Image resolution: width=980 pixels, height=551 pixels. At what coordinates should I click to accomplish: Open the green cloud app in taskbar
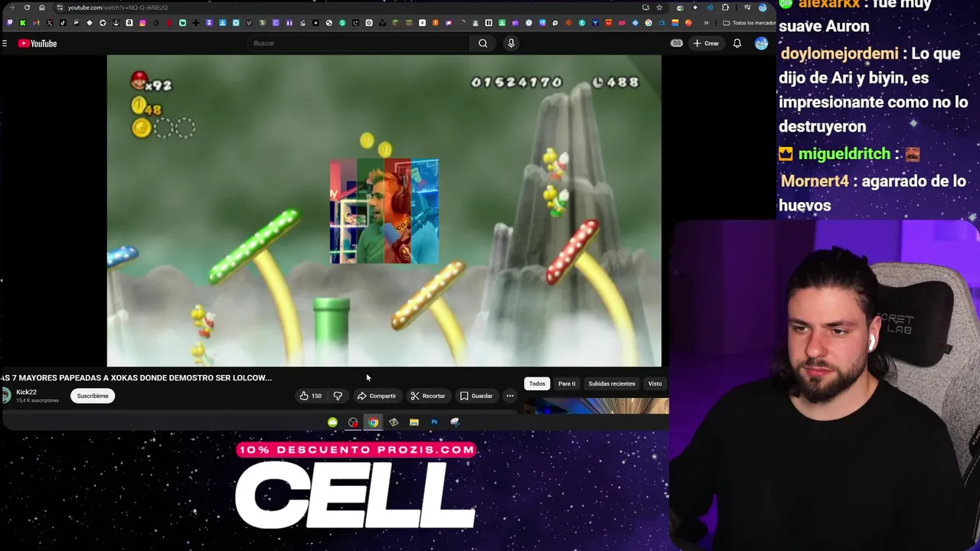(x=332, y=422)
